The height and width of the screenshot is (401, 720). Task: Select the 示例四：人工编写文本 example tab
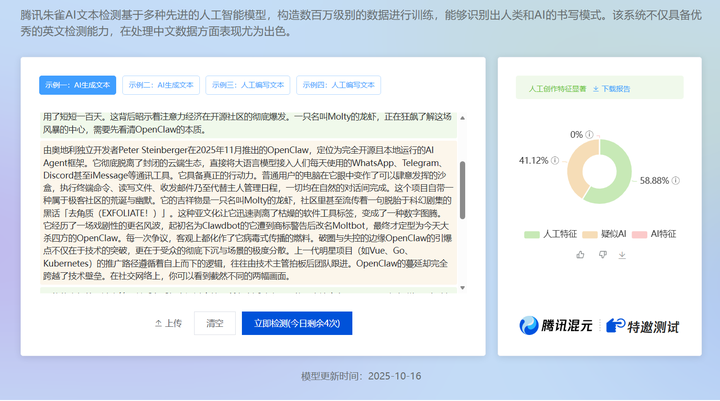(338, 85)
